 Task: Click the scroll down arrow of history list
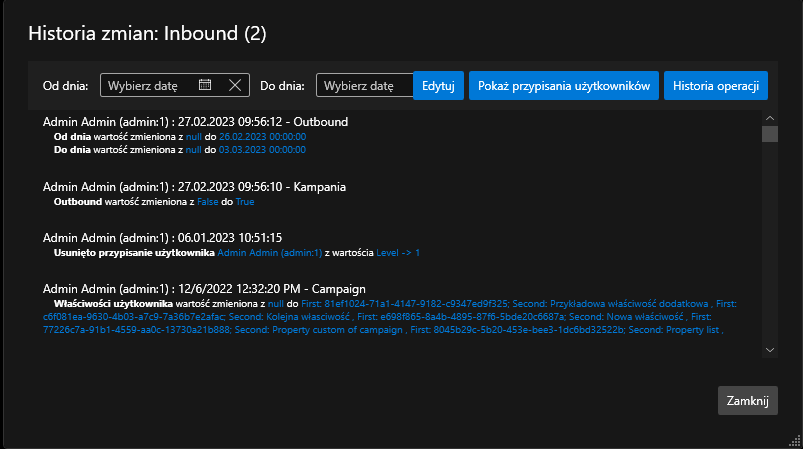[x=769, y=349]
